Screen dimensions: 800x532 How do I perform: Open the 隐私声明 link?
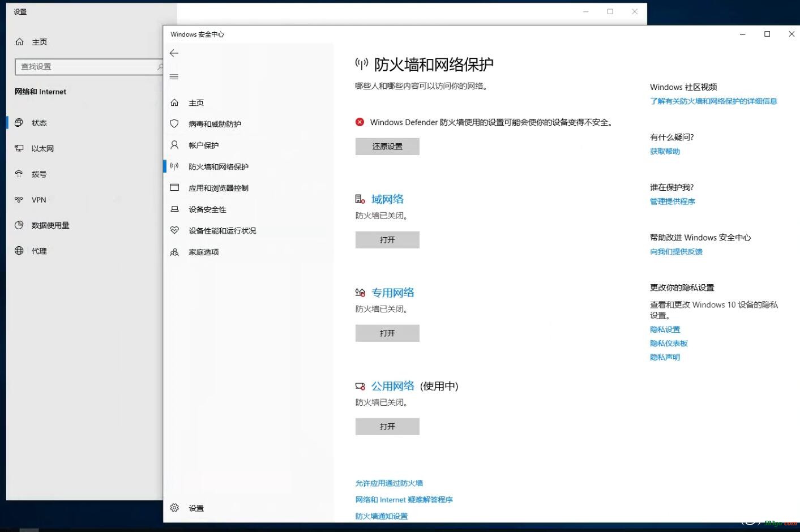pos(665,357)
